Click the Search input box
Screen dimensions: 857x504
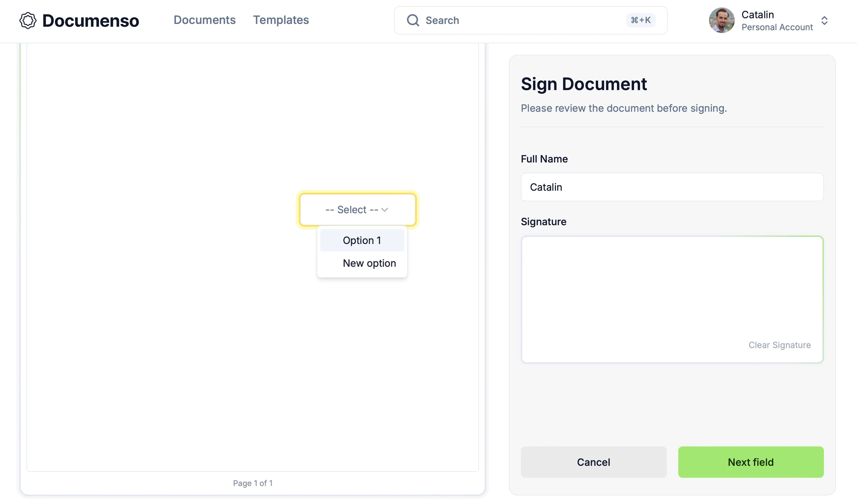(x=524, y=21)
